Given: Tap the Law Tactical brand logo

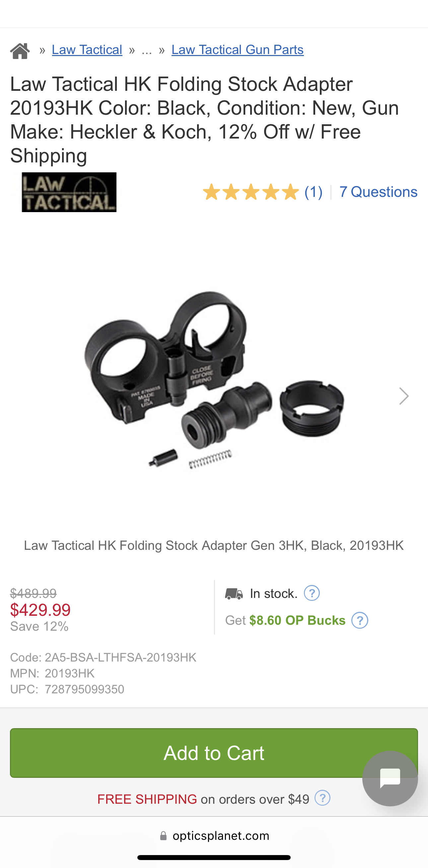Looking at the screenshot, I should click(69, 192).
